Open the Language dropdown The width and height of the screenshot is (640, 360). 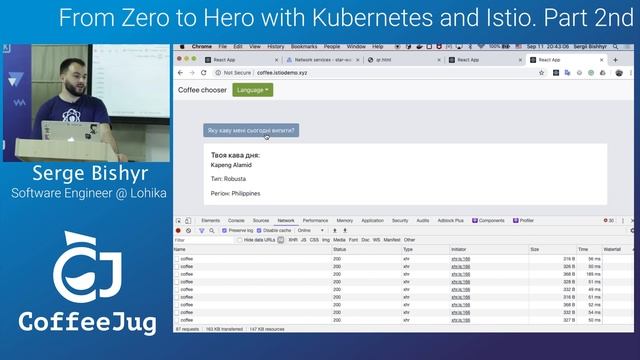click(253, 90)
